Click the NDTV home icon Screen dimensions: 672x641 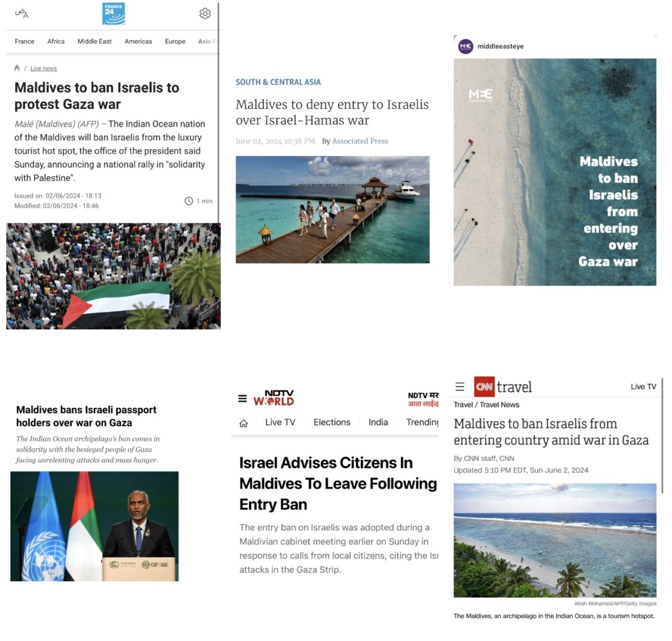point(244,424)
